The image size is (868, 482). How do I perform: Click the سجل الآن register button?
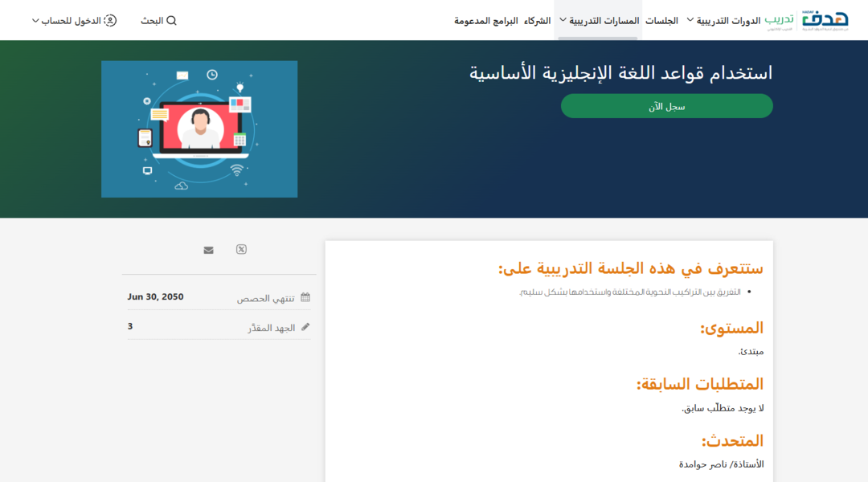[666, 106]
